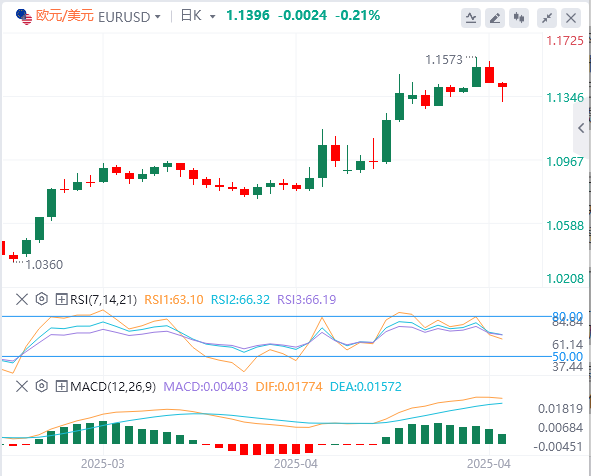Click the 1.1573 high price marker

pos(444,60)
